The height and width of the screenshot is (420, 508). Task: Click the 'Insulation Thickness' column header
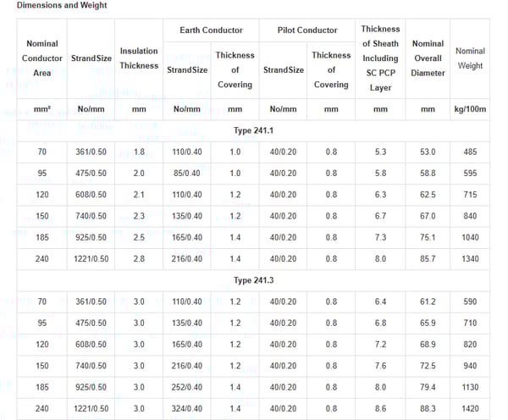coord(139,58)
